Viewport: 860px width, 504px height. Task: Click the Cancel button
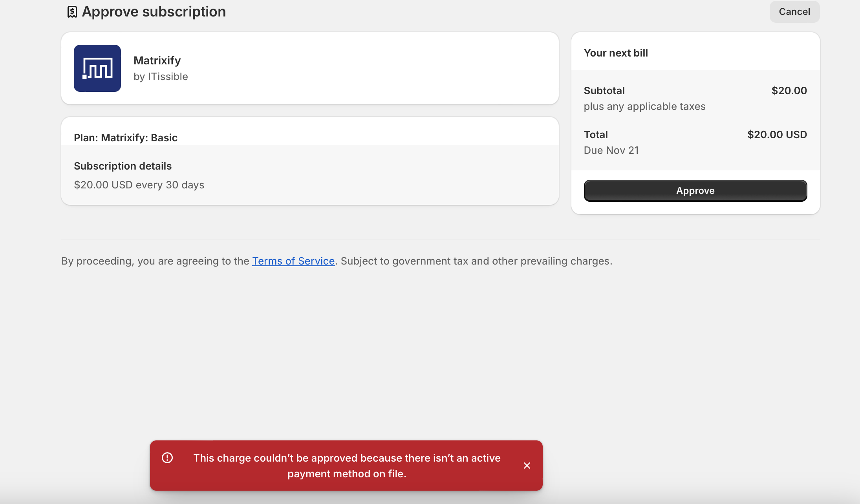794,12
